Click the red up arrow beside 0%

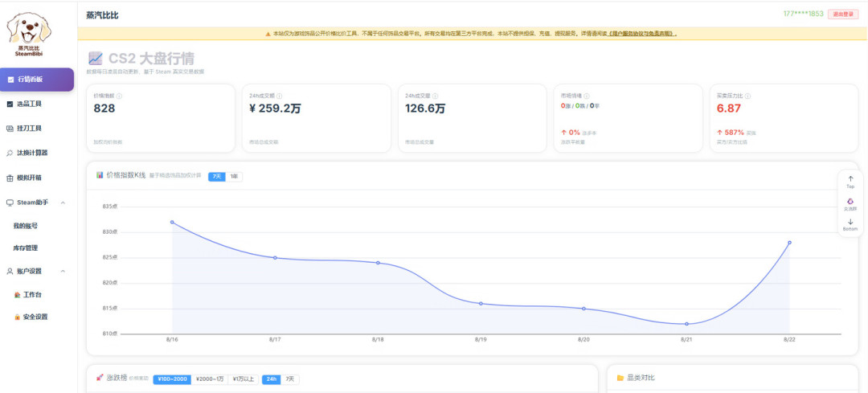[563, 133]
